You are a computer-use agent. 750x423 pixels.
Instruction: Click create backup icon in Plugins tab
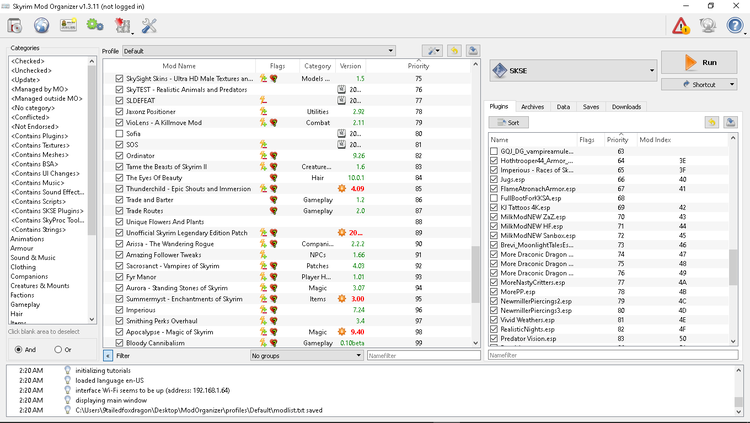730,122
